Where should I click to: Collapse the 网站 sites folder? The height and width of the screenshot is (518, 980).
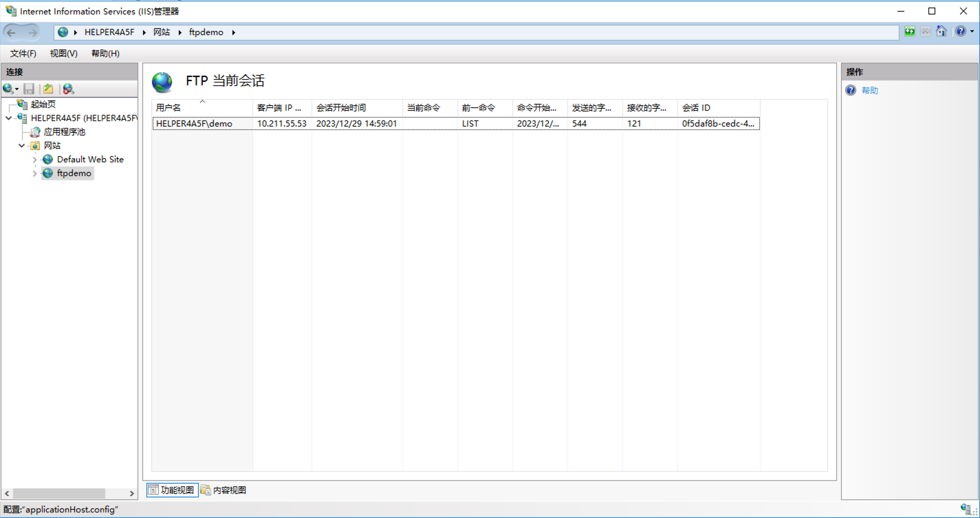coord(22,146)
